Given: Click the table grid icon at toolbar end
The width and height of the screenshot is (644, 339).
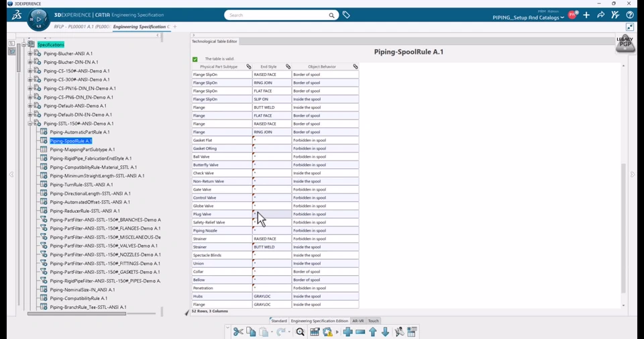Looking at the screenshot, I should coord(412,332).
